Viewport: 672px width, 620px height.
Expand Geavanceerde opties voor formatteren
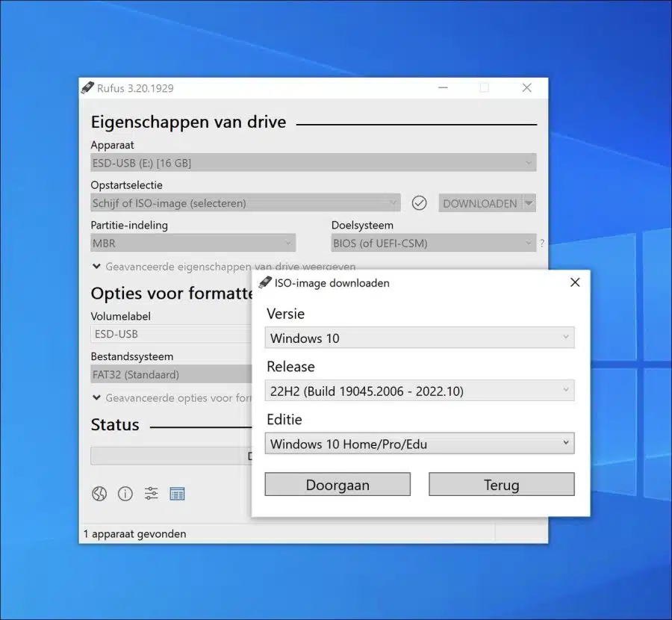click(x=172, y=398)
